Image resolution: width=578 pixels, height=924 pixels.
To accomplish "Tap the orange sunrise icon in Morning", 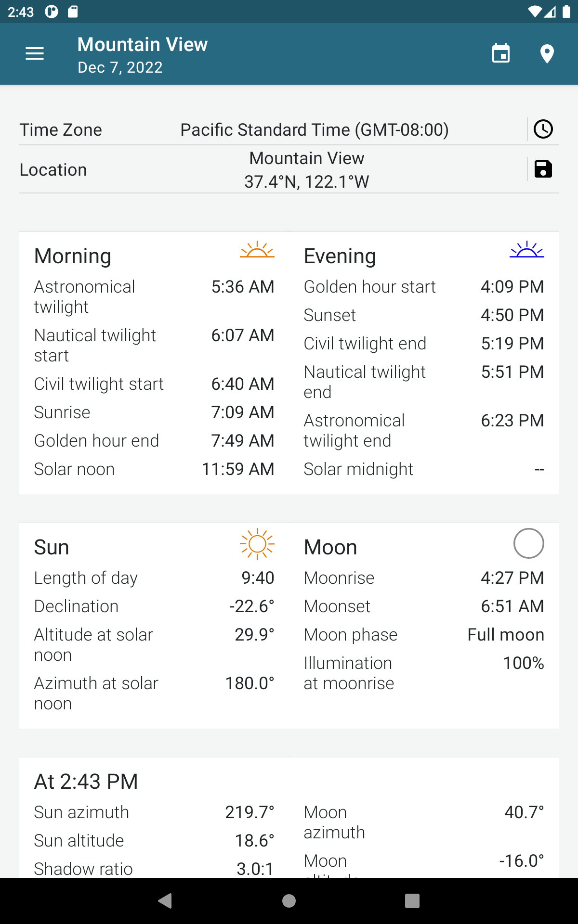I will (257, 250).
